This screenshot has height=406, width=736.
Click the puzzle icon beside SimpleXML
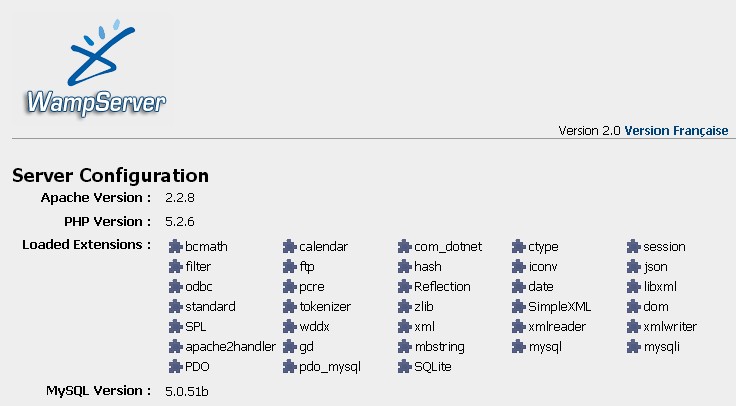tap(519, 307)
